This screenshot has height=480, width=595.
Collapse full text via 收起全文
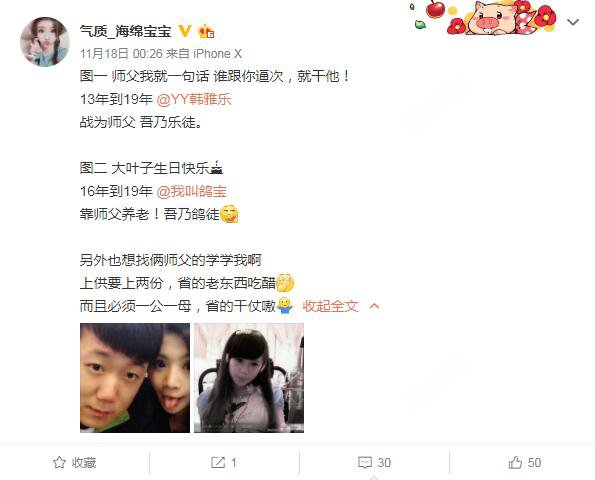(331, 306)
